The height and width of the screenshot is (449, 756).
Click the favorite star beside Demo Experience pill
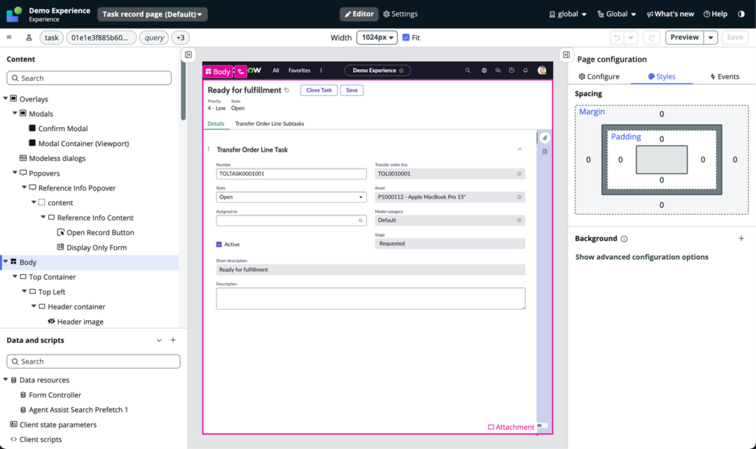tap(402, 70)
